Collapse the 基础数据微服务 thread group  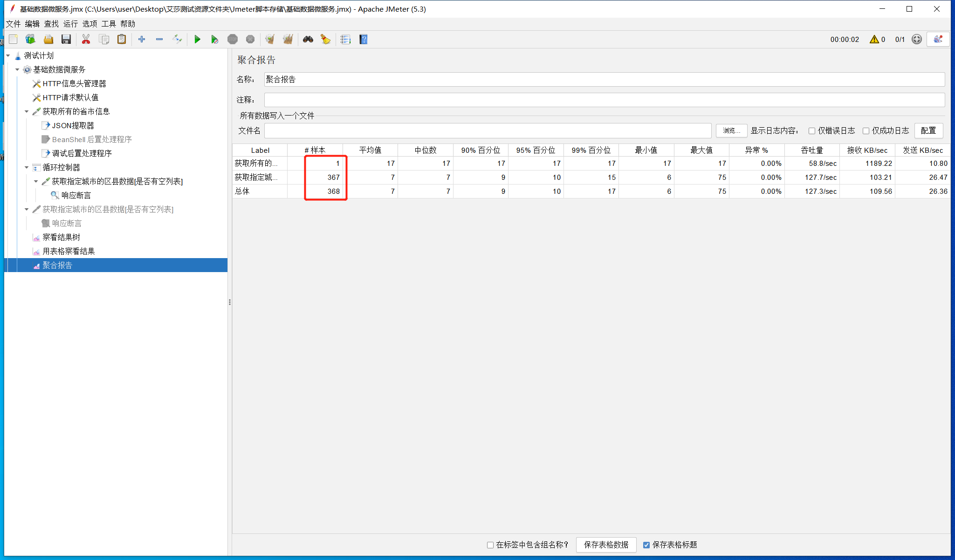[17, 69]
